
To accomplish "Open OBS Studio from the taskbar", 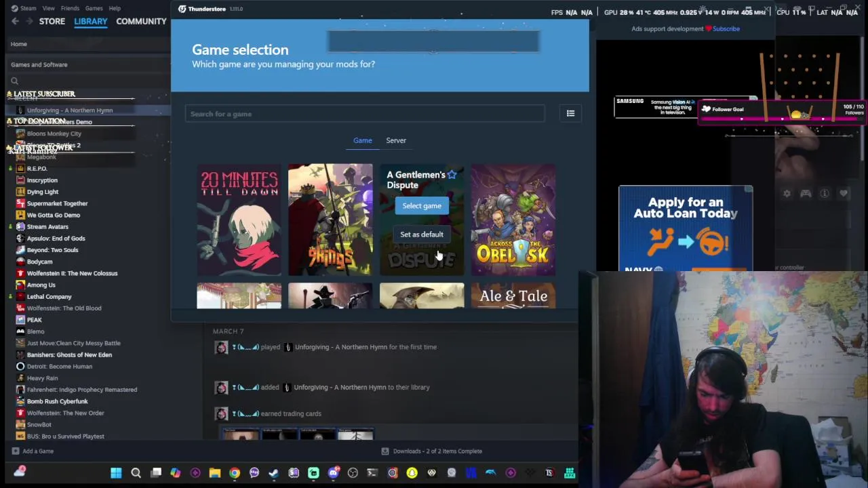I will 353,472.
